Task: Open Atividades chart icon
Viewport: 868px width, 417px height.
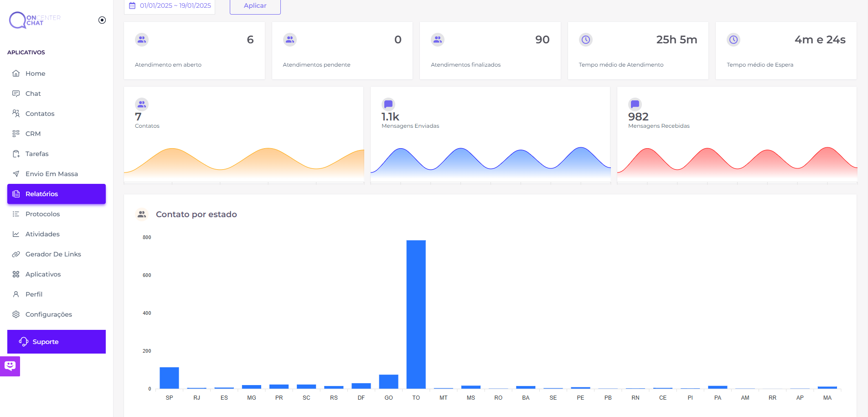Action: click(16, 234)
